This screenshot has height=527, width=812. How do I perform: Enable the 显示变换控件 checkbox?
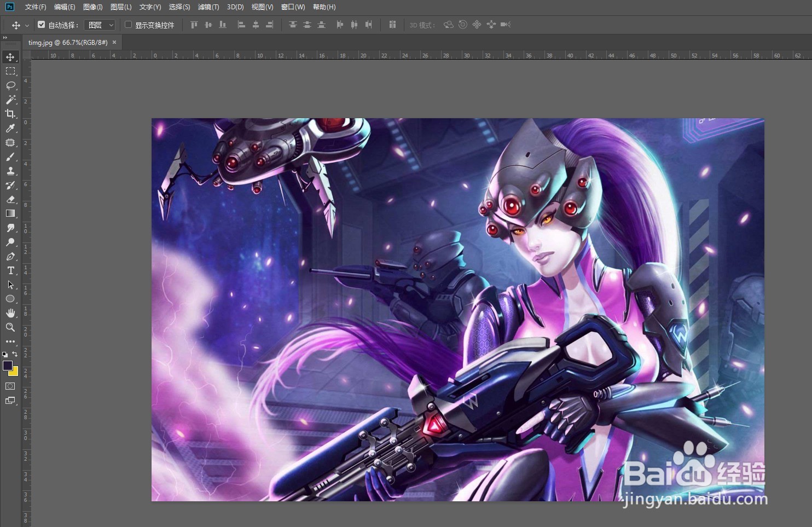[x=129, y=25]
